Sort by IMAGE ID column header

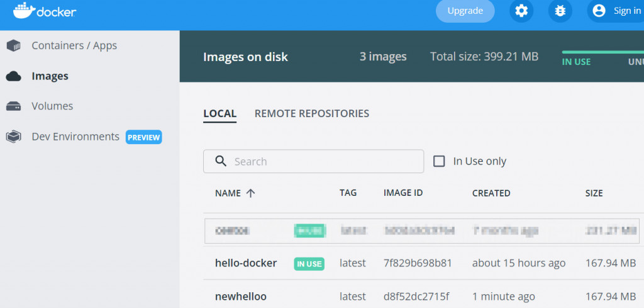tap(403, 193)
